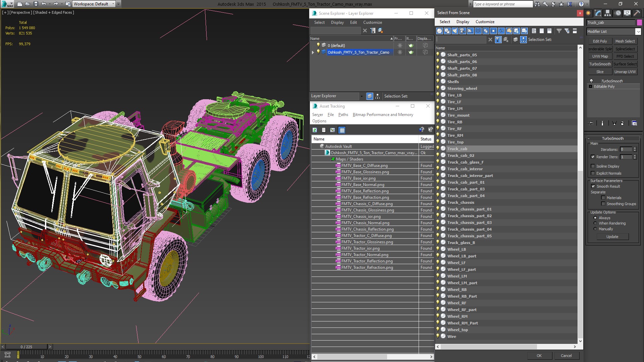
Task: Toggle Isoline Display checkbox
Action: [593, 166]
